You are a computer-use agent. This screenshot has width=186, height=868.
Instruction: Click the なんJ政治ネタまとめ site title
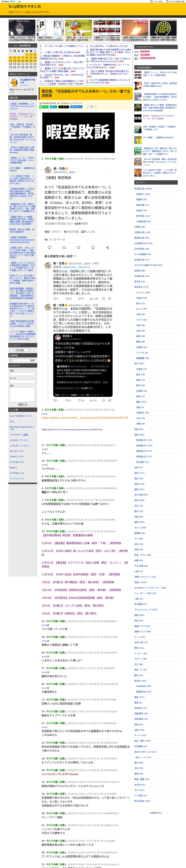tap(25, 6)
